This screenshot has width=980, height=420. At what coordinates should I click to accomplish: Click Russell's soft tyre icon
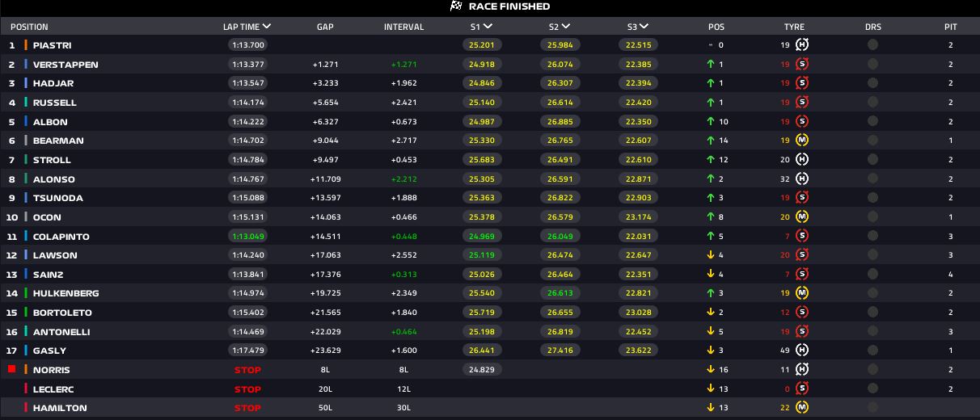click(x=801, y=103)
